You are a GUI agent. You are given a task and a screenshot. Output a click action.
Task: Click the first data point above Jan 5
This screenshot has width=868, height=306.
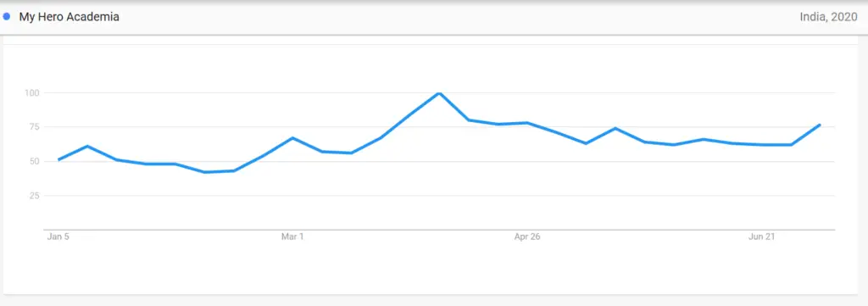pyautogui.click(x=58, y=160)
